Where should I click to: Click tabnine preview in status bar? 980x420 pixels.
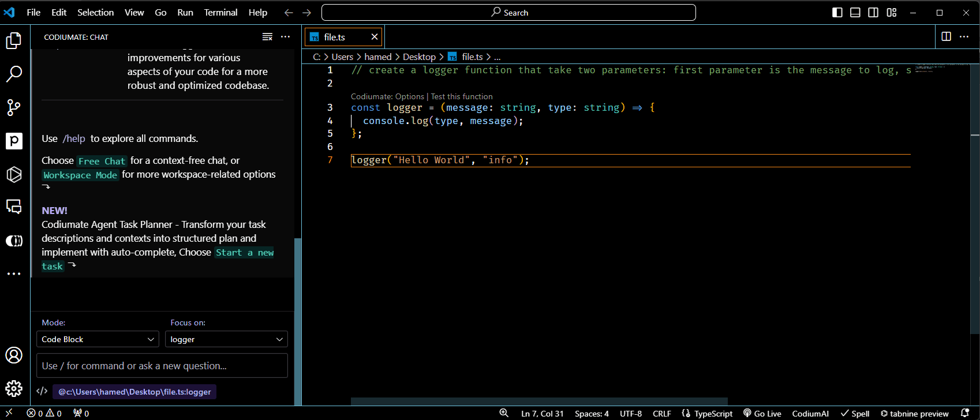[x=914, y=413]
